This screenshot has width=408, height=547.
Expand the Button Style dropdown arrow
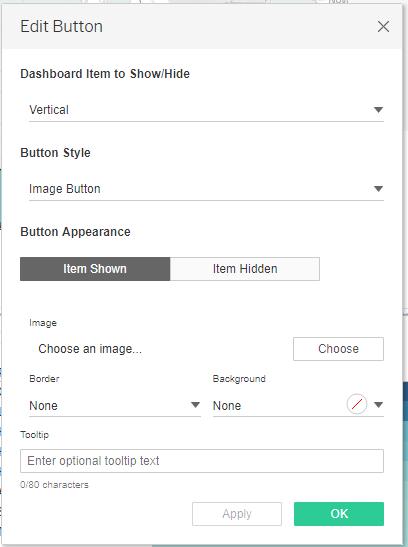(x=378, y=189)
